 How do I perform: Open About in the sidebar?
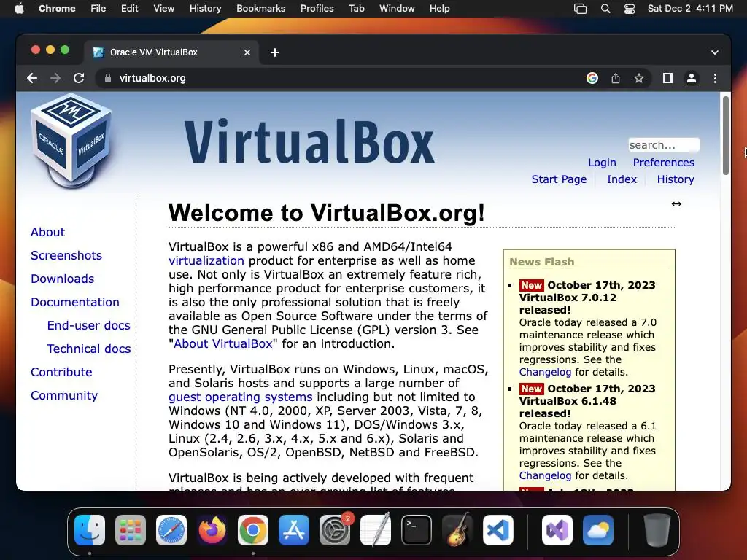tap(47, 232)
